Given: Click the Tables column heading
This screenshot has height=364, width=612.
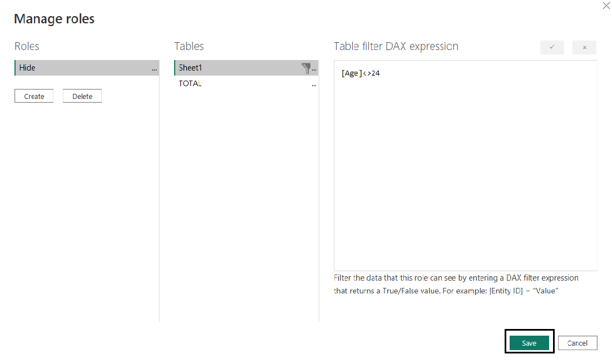Looking at the screenshot, I should click(189, 46).
